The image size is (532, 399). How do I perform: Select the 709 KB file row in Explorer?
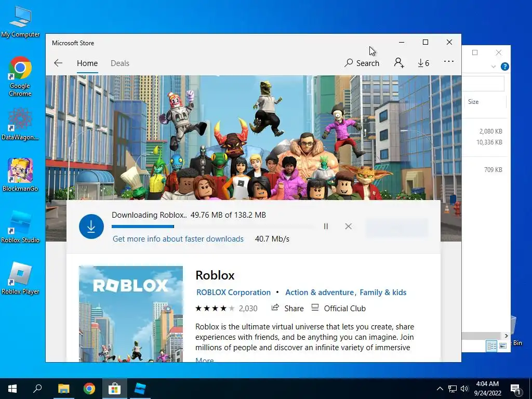click(485, 170)
